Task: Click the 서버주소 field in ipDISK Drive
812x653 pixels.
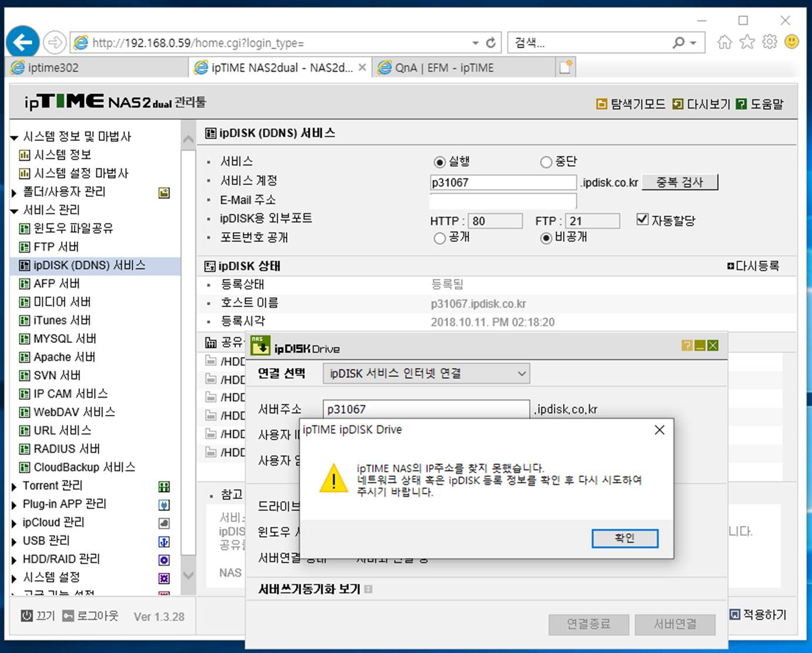Action: [426, 409]
